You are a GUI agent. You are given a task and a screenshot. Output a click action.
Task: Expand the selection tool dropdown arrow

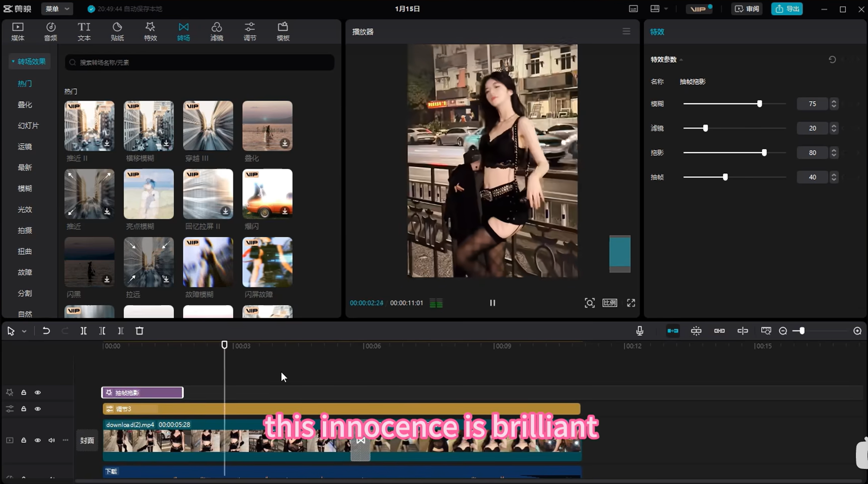pos(24,331)
